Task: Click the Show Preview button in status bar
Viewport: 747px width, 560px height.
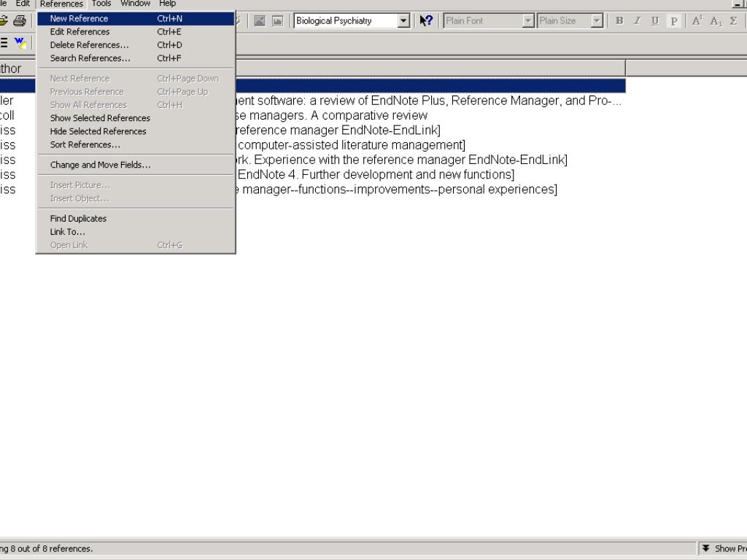Action: click(724, 548)
